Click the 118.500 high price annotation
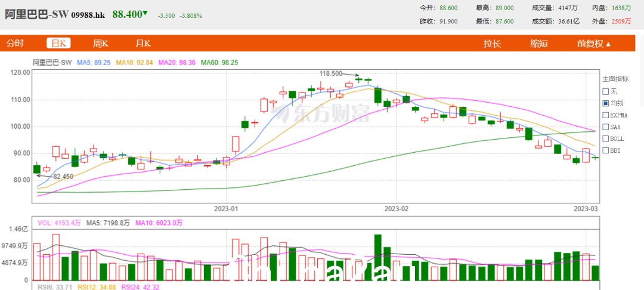Viewport: 644px width, 290px height. [x=330, y=73]
